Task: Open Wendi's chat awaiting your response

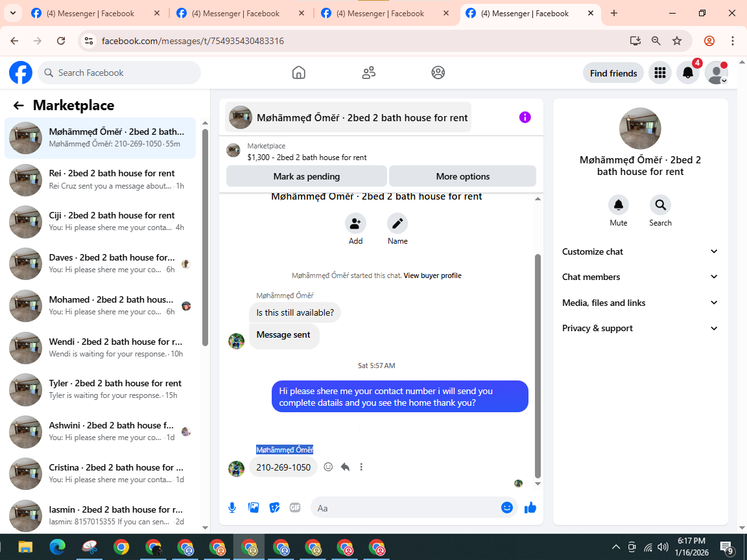Action: [x=100, y=347]
